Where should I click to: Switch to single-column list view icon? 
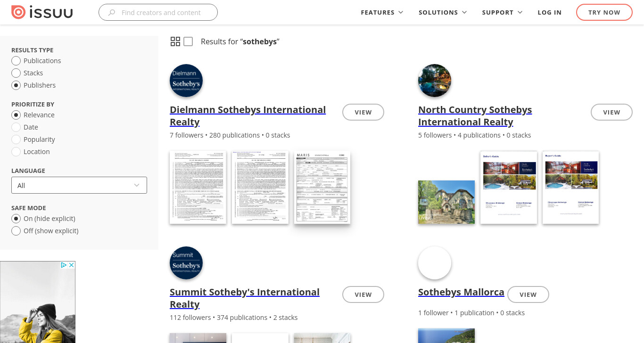click(188, 41)
